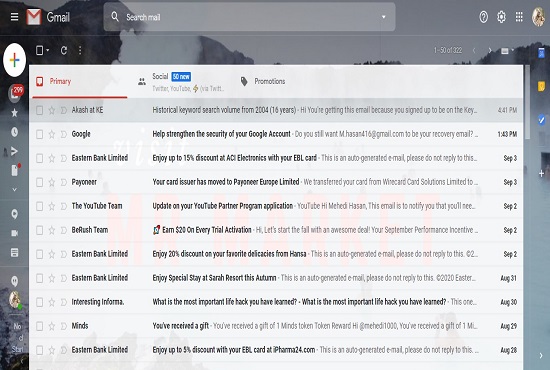The image size is (550, 370).
Task: Open the Sent mail icon
Action: [x=14, y=151]
